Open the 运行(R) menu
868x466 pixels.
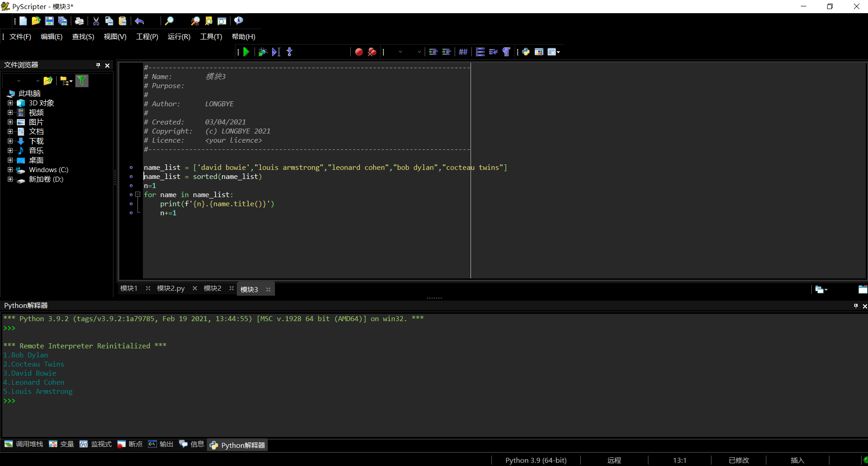tap(179, 37)
